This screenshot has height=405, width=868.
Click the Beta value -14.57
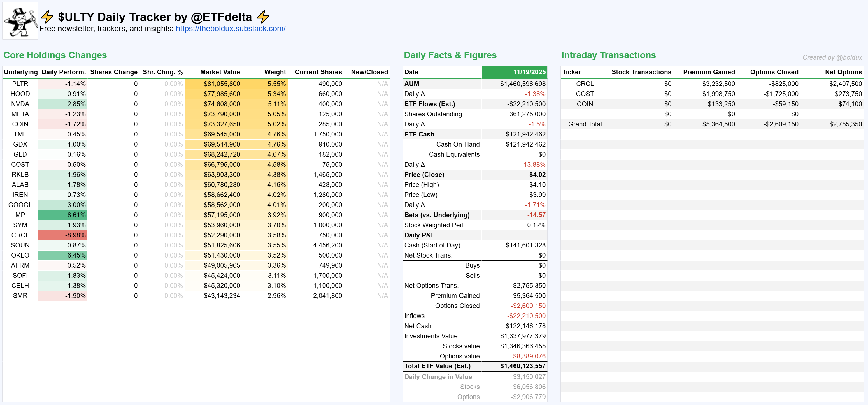[536, 215]
